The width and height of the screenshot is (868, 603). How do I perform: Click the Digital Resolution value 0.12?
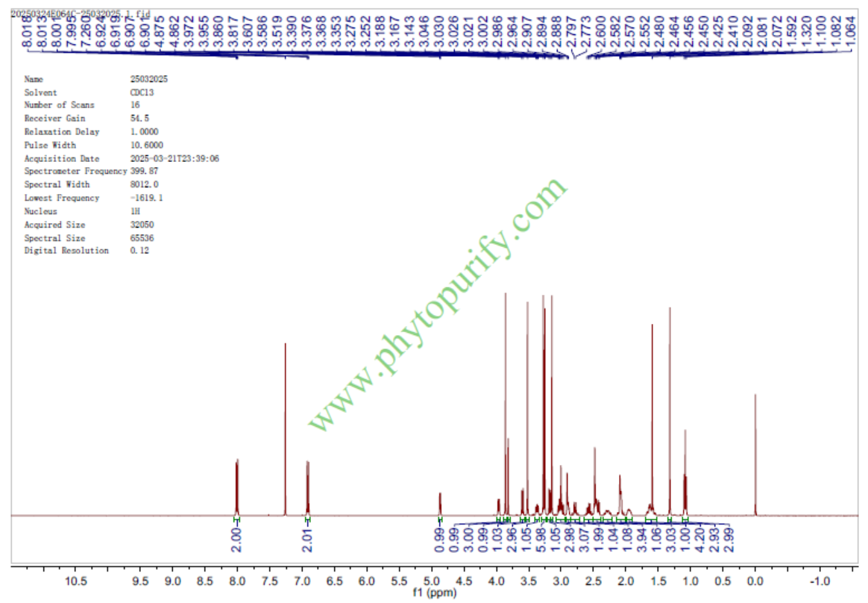[x=139, y=251]
